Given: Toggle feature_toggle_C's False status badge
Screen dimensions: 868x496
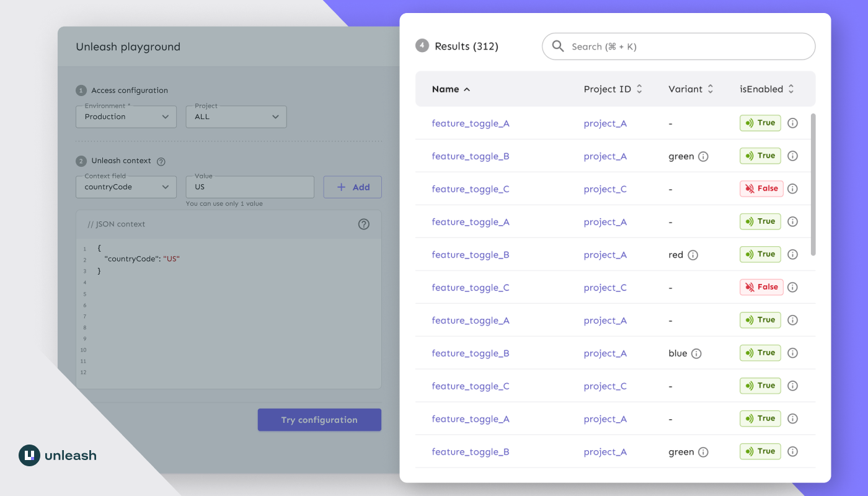Looking at the screenshot, I should [761, 188].
